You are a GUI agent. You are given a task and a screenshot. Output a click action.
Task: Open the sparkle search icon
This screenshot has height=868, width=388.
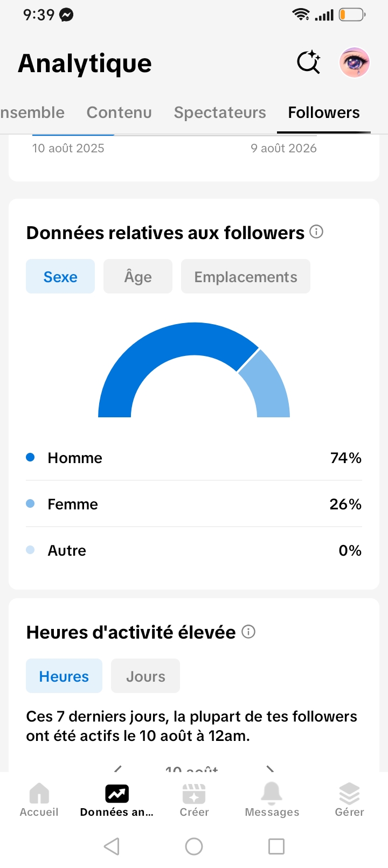(309, 62)
